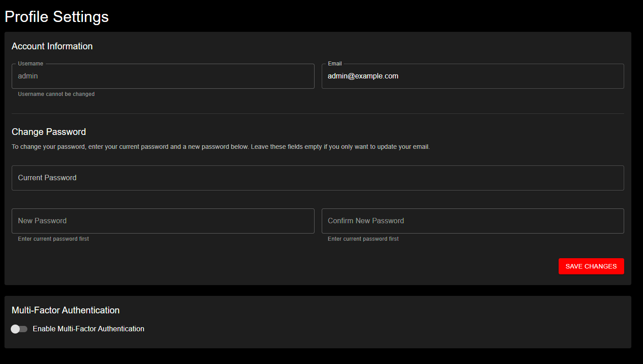This screenshot has height=364, width=643.
Task: Select the admin@example.com email text
Action: click(363, 76)
